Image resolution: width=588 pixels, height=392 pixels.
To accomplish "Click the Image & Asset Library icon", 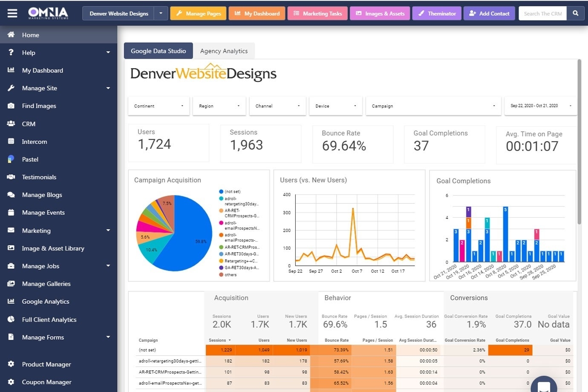I will (11, 248).
